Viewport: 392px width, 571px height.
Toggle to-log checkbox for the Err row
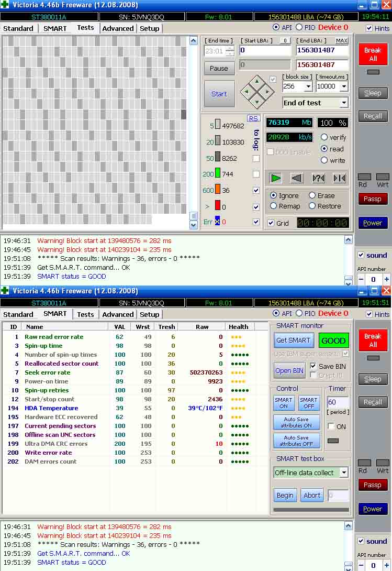256,222
